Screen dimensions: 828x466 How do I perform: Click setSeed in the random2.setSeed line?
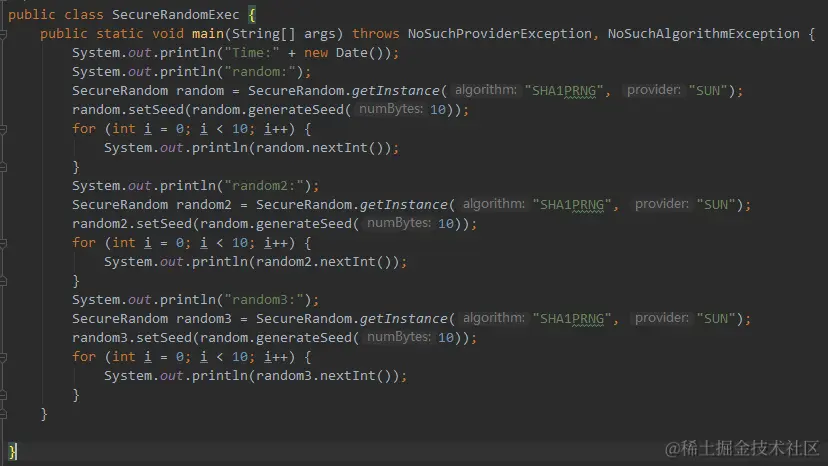tap(164, 224)
